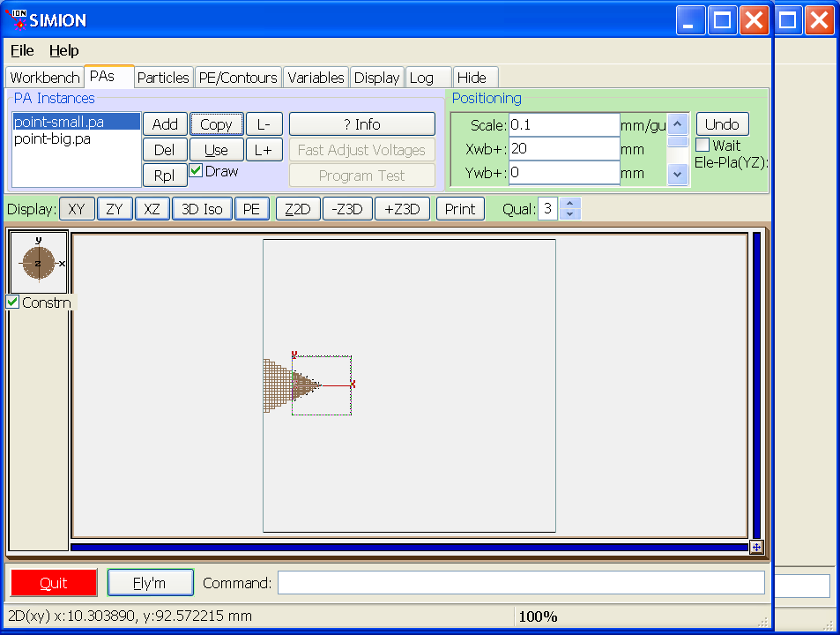Click the selected point-small PA outline

[x=322, y=385]
